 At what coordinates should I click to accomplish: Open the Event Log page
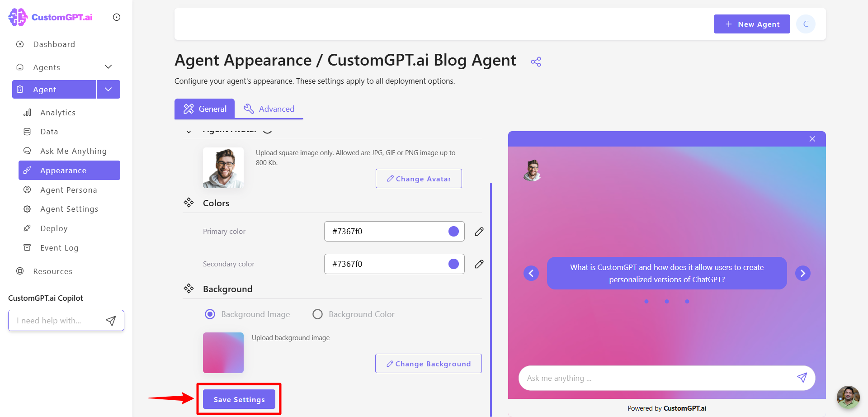(x=59, y=248)
